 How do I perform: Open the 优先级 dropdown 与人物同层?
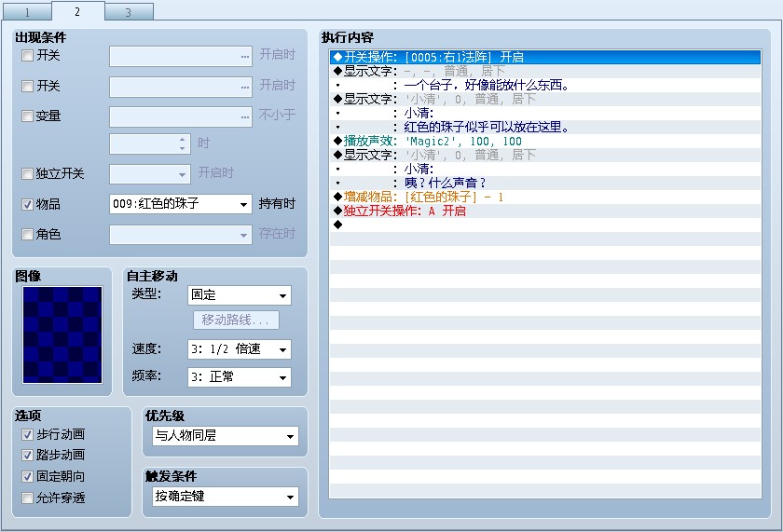[226, 436]
